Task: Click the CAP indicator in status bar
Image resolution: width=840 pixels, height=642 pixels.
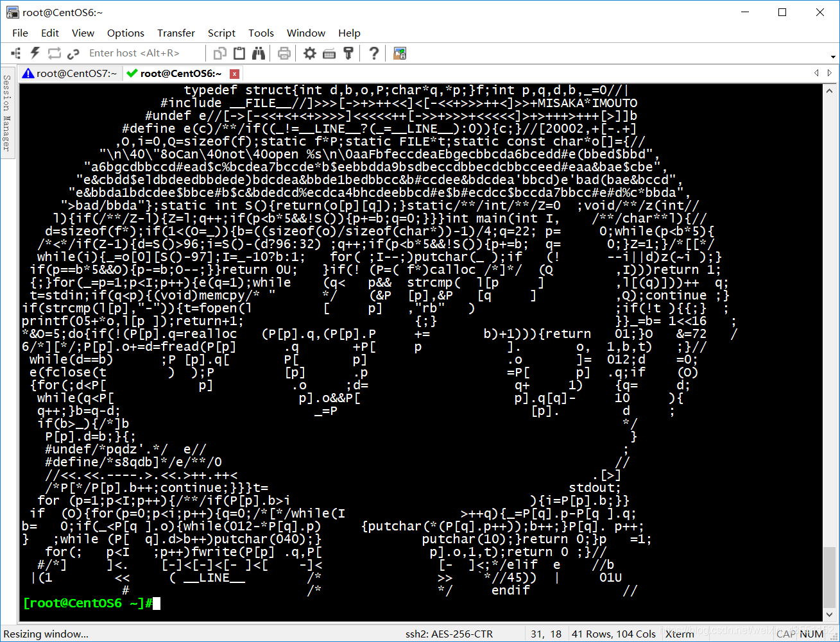Action: tap(786, 634)
